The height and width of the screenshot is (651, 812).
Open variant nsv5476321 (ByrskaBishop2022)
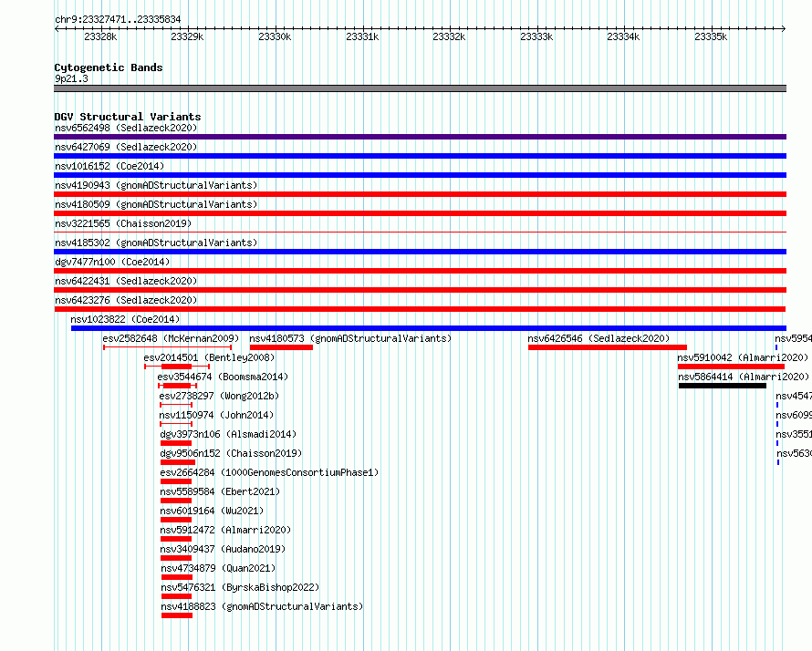coord(240,587)
